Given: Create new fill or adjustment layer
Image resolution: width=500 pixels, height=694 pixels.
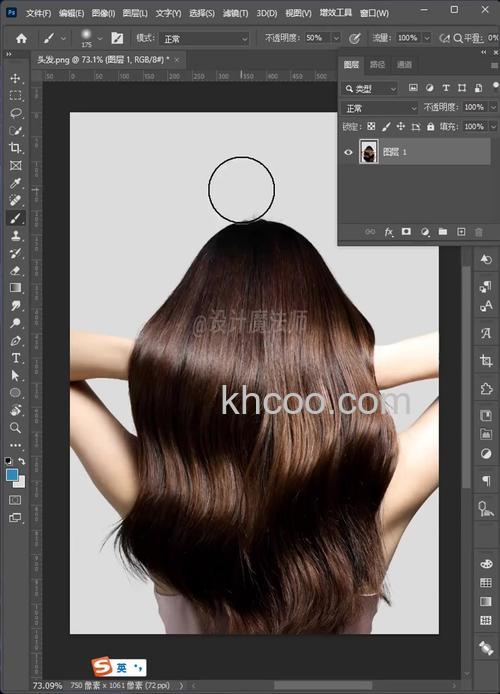Looking at the screenshot, I should (425, 232).
